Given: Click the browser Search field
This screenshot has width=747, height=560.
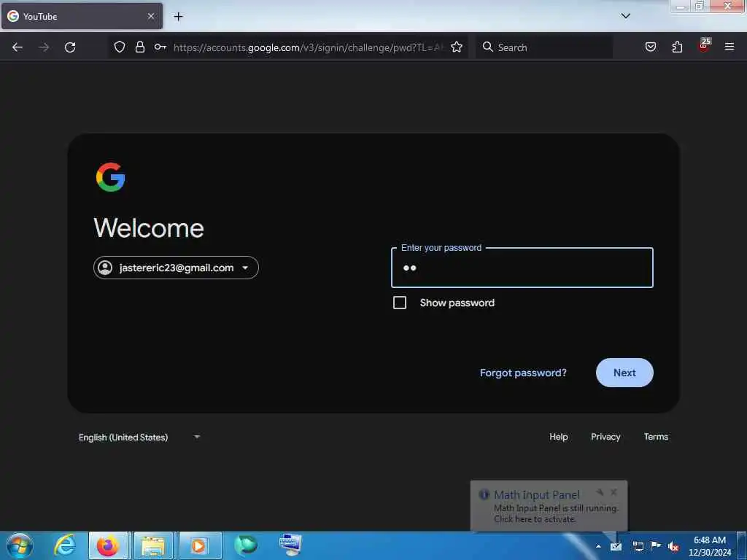Looking at the screenshot, I should pos(544,47).
